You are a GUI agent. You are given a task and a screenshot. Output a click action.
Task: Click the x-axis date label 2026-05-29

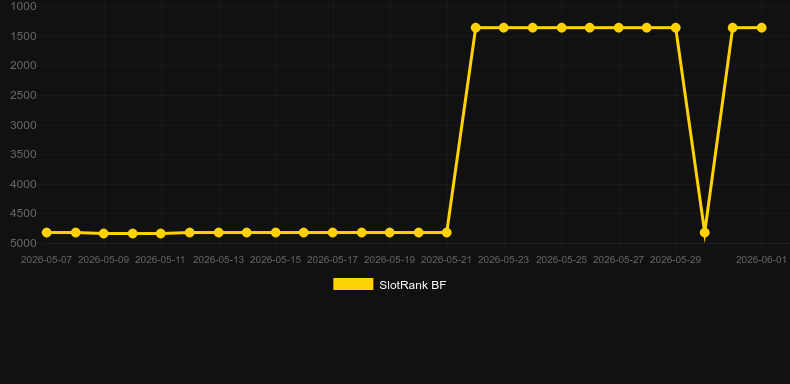(675, 260)
